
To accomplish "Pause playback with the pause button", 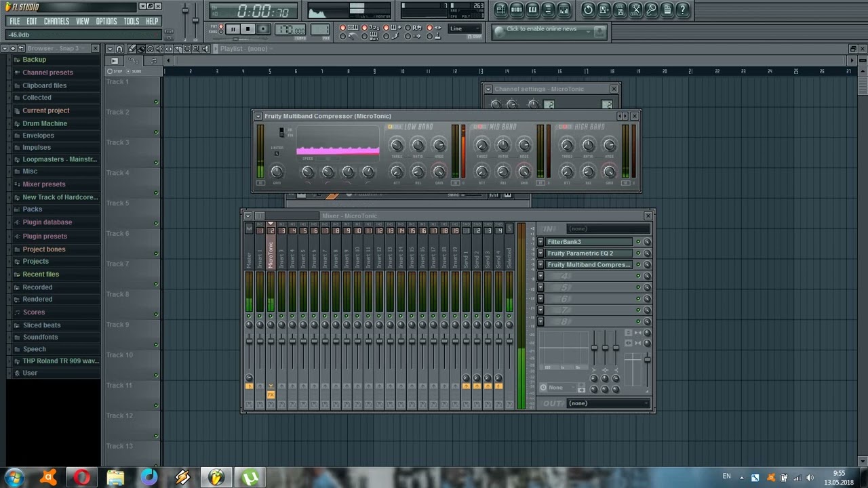I will click(x=233, y=29).
